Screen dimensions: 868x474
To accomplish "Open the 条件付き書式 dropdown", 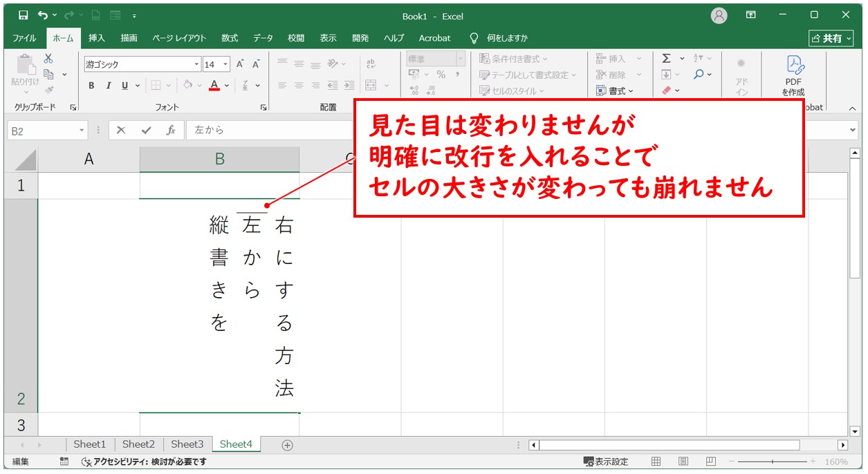I will (513, 59).
